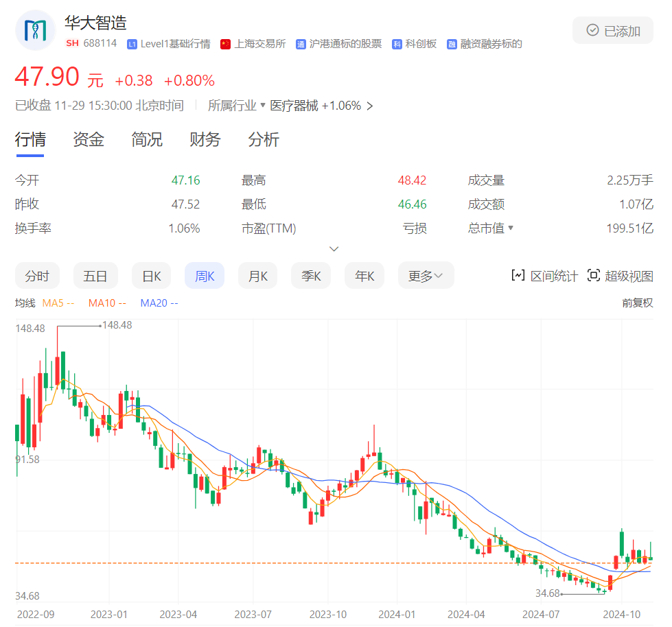Image resolution: width=672 pixels, height=627 pixels.
Task: Click the 科 badge for 科创板
Action: (x=397, y=44)
